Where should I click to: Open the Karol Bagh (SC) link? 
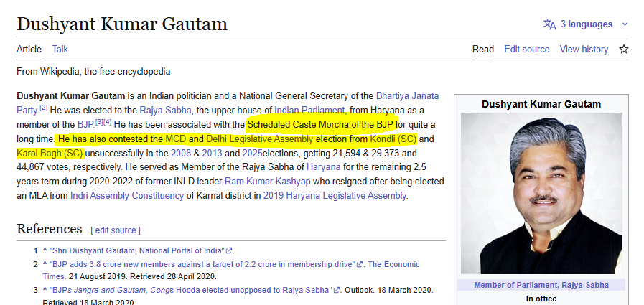pos(50,154)
